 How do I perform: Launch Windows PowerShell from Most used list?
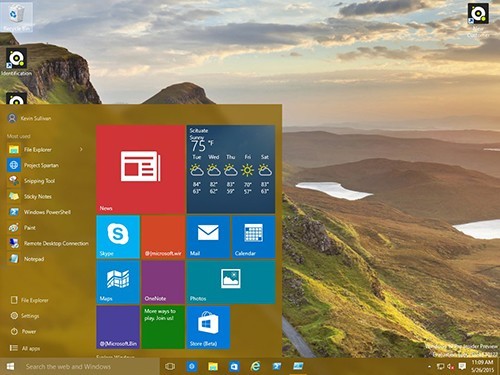tap(48, 212)
